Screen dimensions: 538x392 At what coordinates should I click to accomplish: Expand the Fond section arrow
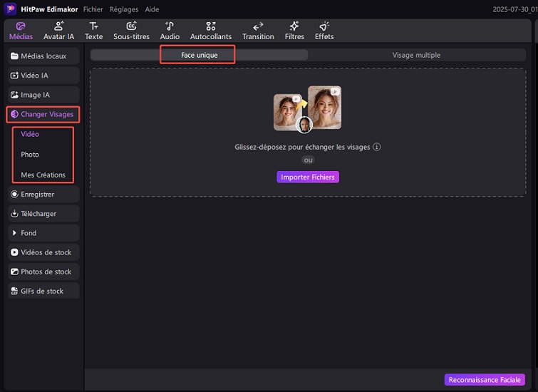click(14, 233)
